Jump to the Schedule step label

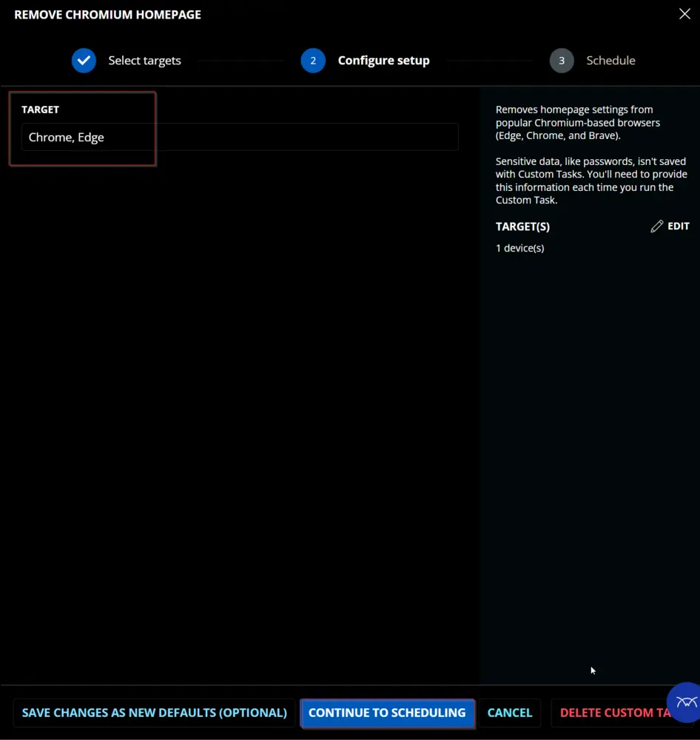click(x=610, y=61)
